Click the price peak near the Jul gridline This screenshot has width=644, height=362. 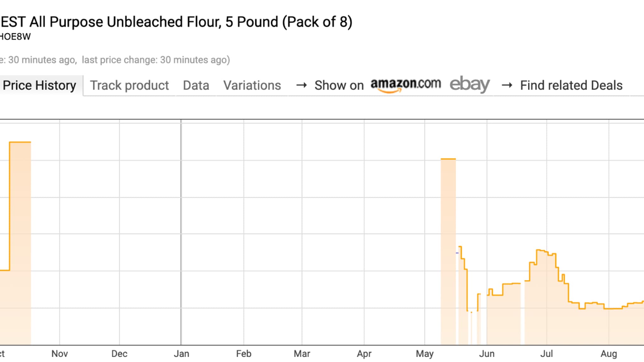(x=541, y=251)
